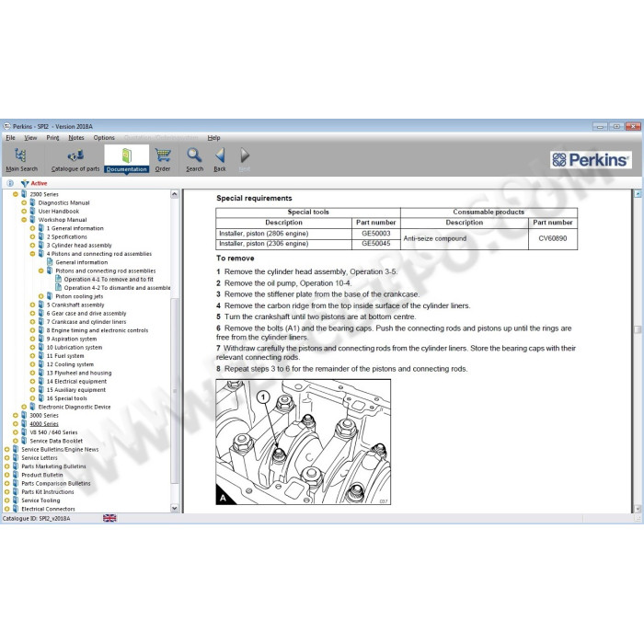Image resolution: width=644 pixels, height=644 pixels.
Task: Click book icon for 16 Special tools
Action: (41, 398)
